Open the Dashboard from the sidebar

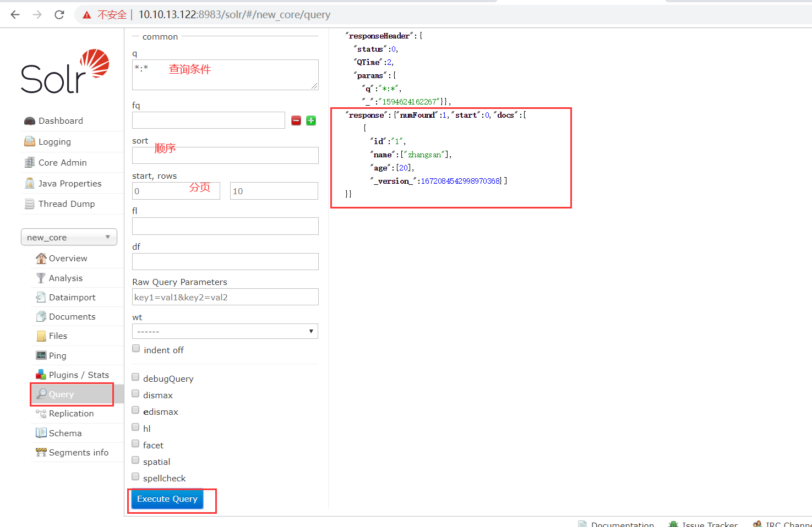pos(61,120)
